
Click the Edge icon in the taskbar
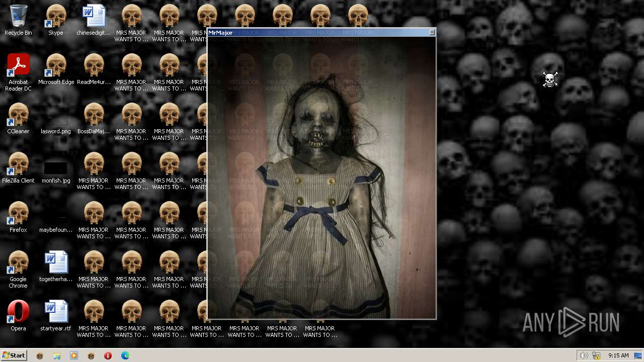[125, 355]
